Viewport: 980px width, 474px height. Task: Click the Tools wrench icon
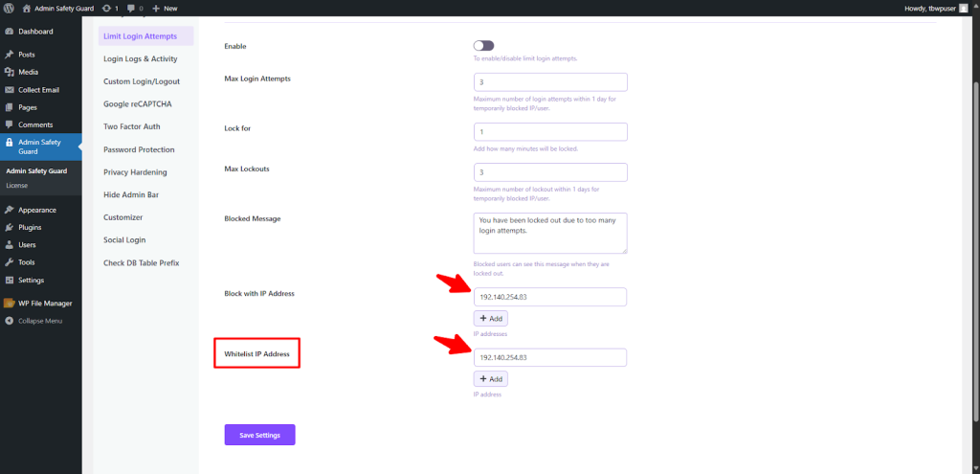point(9,262)
